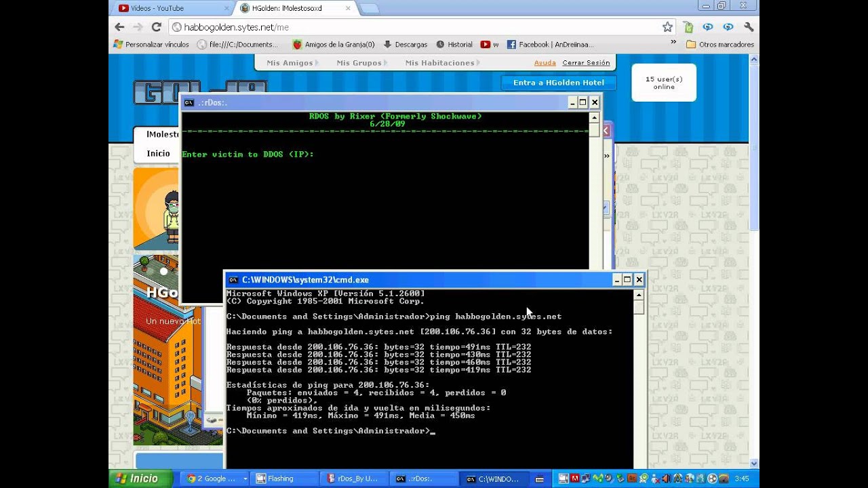Open the Ayuda link
The width and height of the screenshot is (868, 488).
tap(545, 62)
